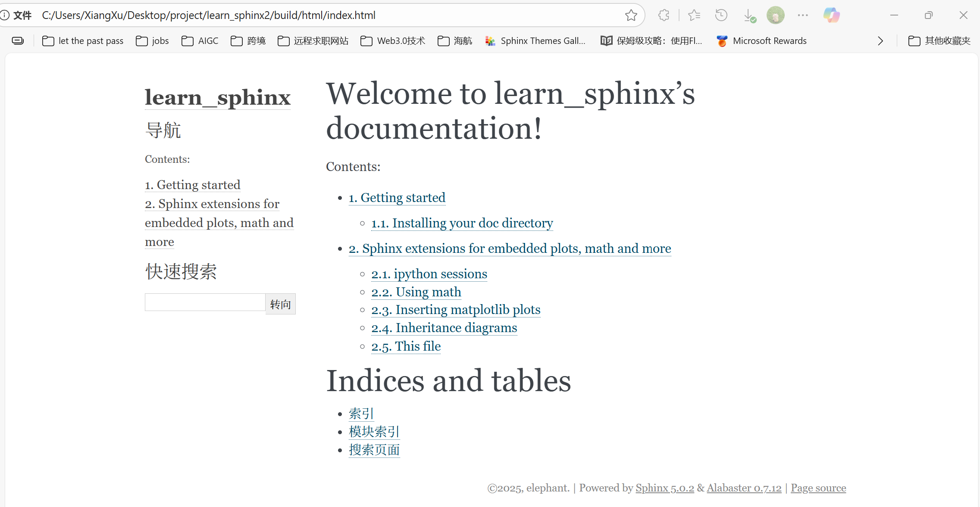Screen dimensions: 980x507
Task: Open the favorites list star icon
Action: pyautogui.click(x=694, y=16)
